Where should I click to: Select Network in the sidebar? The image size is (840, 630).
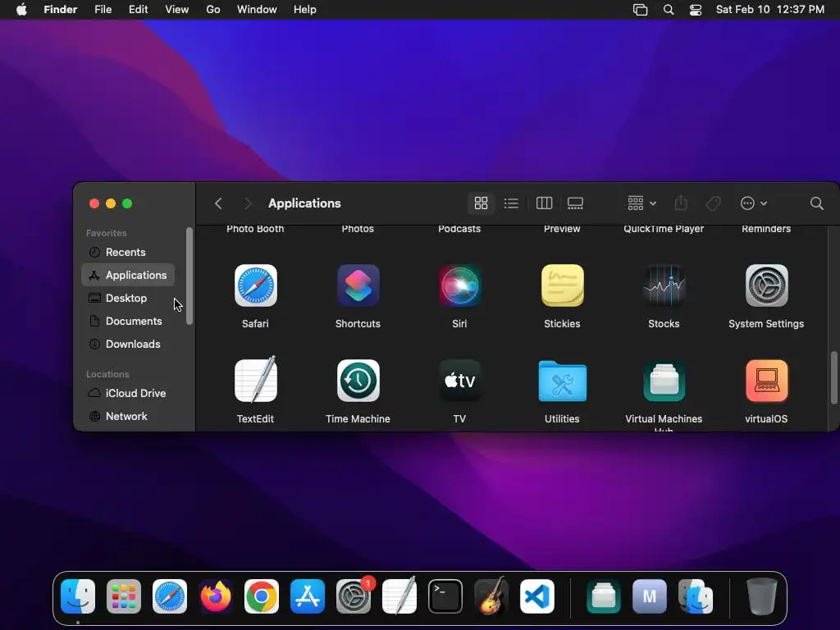pos(128,416)
